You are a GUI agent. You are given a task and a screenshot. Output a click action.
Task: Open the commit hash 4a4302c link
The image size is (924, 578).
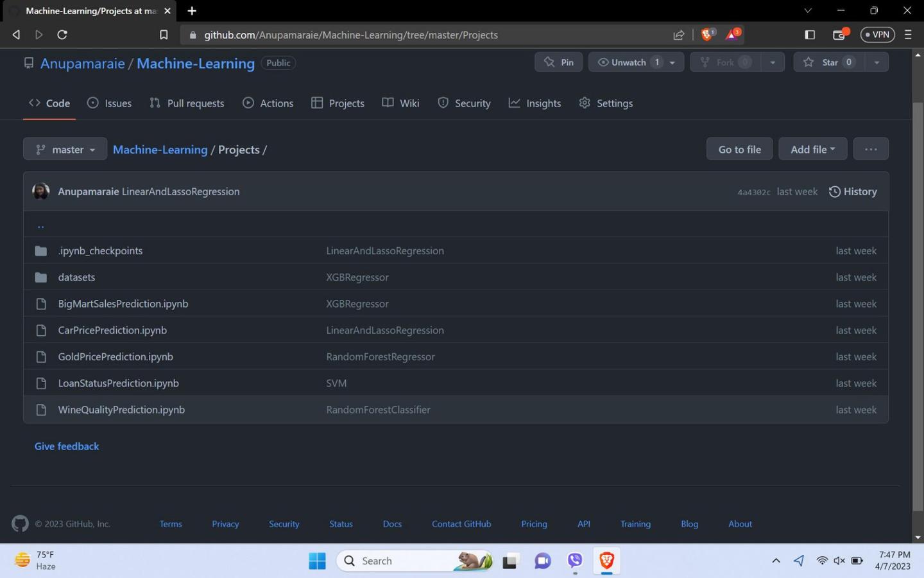coord(754,192)
